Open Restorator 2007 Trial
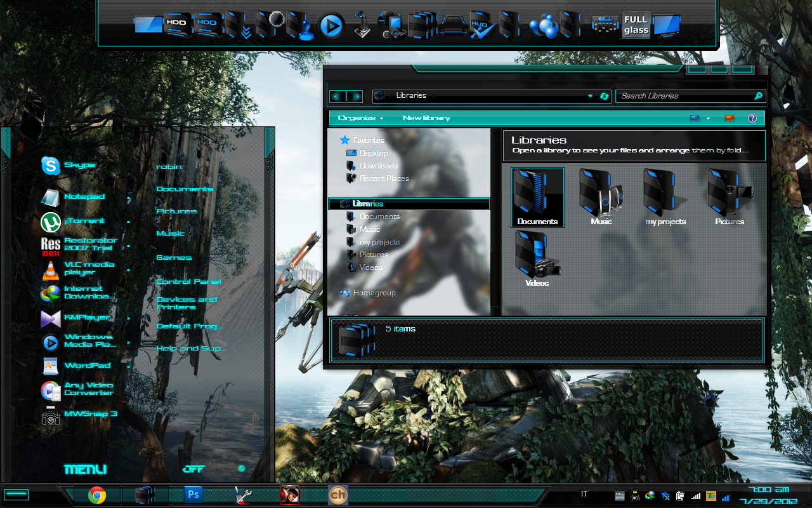Image resolution: width=812 pixels, height=508 pixels. 79,245
